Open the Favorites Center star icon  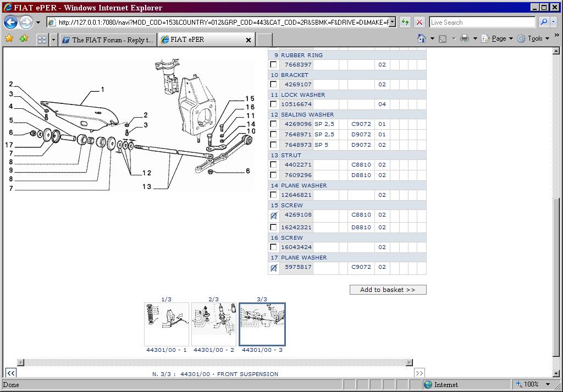click(x=9, y=38)
